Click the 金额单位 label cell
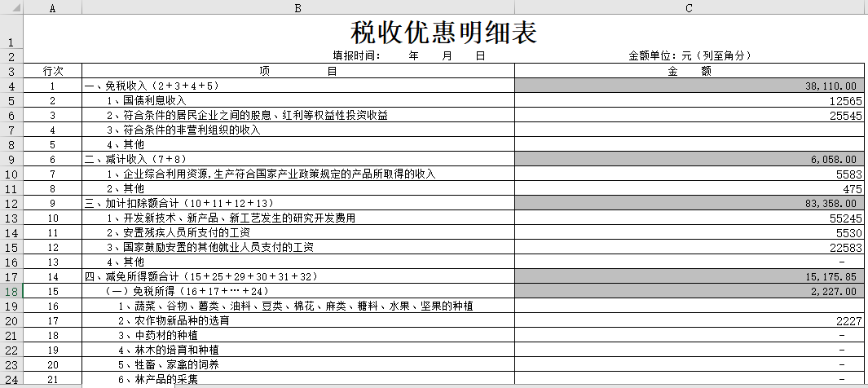Viewport: 868px width, 388px height. pyautogui.click(x=690, y=56)
